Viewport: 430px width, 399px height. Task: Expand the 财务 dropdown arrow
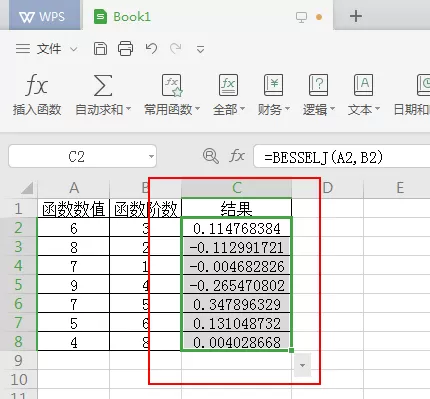[287, 109]
